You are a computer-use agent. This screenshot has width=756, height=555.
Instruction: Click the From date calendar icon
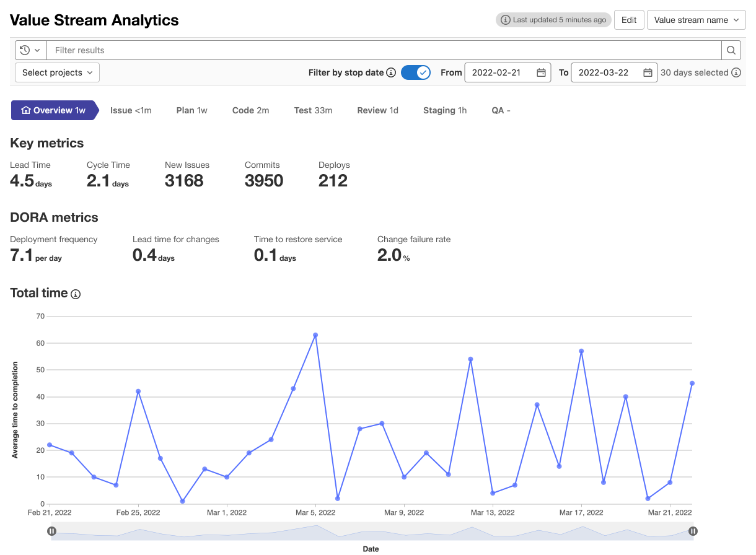(541, 72)
